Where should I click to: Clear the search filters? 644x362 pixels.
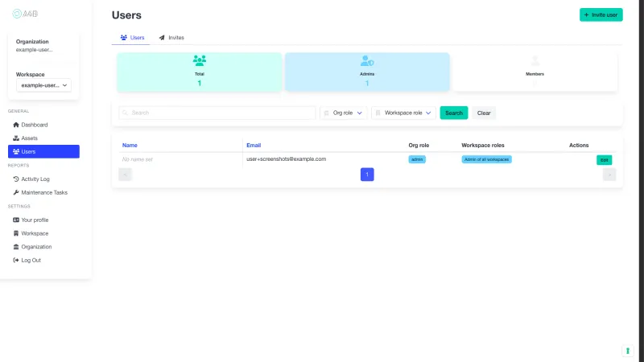tap(484, 113)
